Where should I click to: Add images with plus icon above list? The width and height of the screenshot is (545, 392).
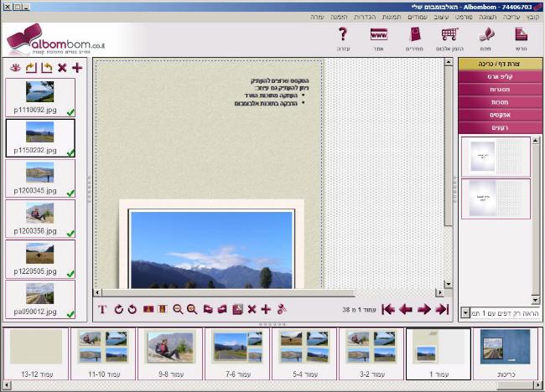[77, 67]
